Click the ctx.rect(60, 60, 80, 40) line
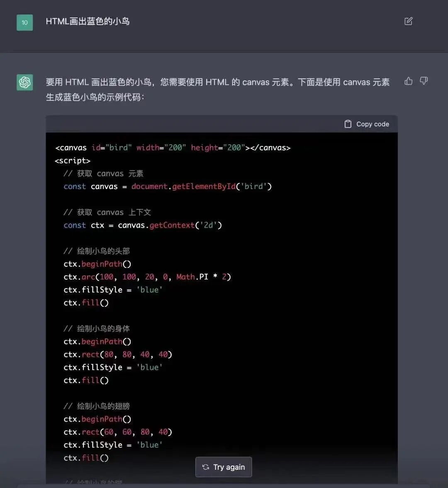Viewport: 448px width, 488px height. coord(118,432)
